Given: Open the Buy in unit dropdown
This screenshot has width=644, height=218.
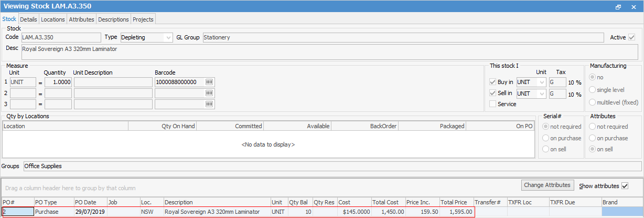Looking at the screenshot, I should click(x=541, y=82).
